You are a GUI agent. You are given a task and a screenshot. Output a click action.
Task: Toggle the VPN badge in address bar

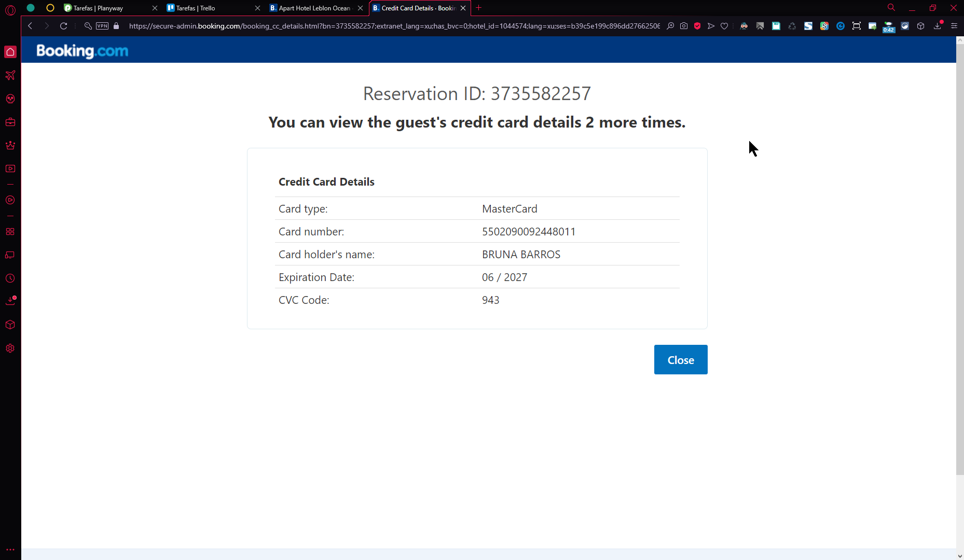point(102,26)
